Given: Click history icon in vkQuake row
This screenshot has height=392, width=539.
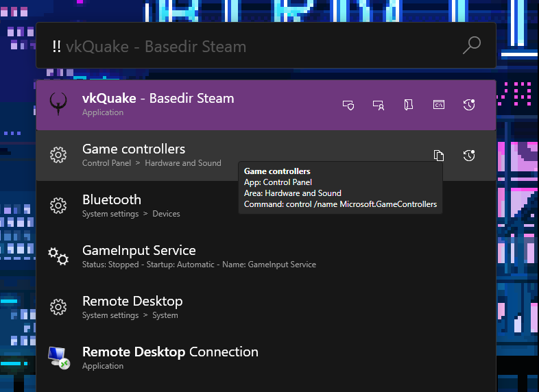Looking at the screenshot, I should 469,104.
